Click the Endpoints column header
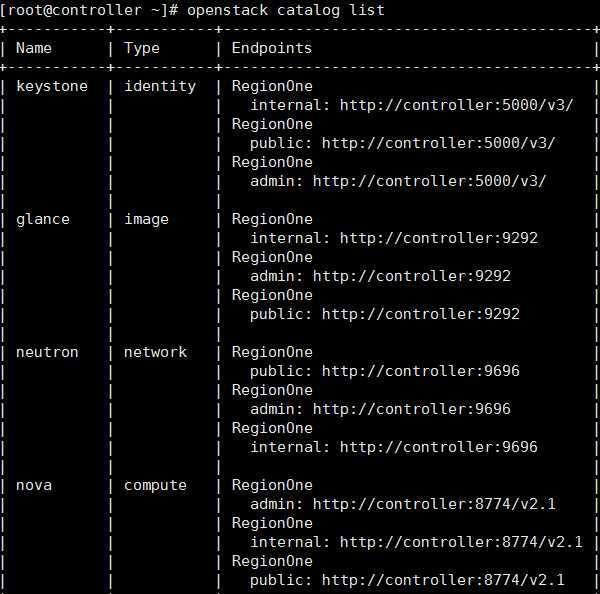The height and width of the screenshot is (594, 600). 272,48
